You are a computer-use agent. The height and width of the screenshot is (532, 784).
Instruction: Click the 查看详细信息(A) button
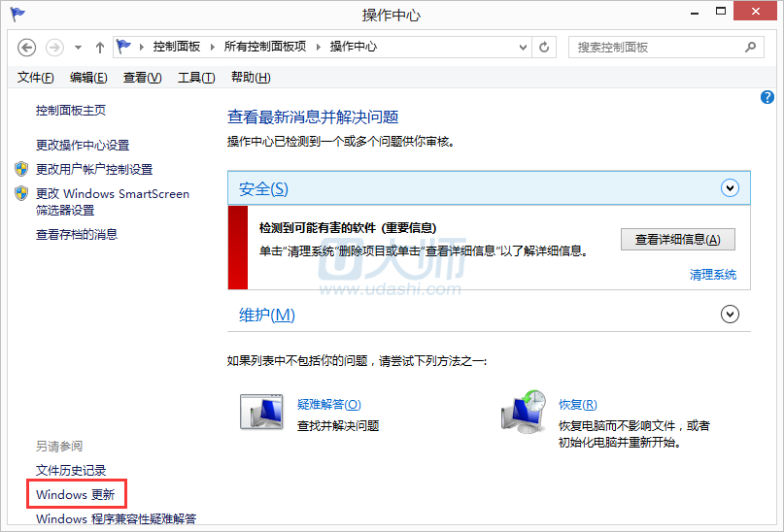678,239
